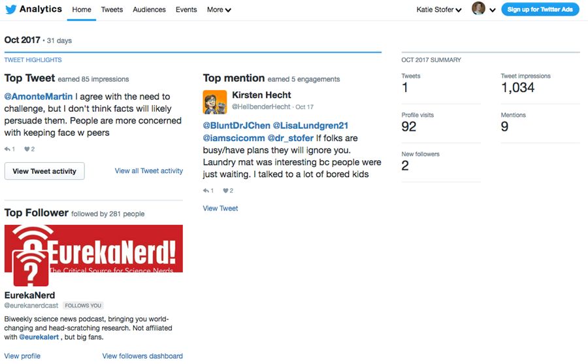588x364 pixels.
Task: Click 'earned 5 engagements' text
Action: click(x=304, y=79)
